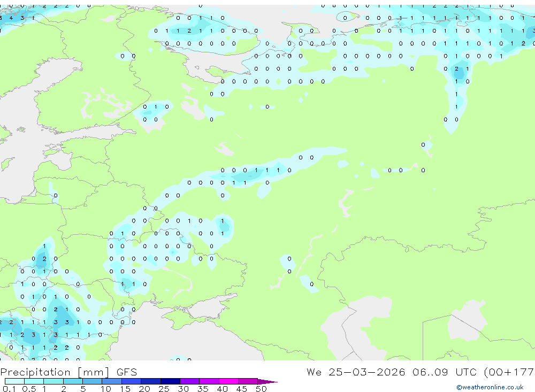Click the 'GFS' model label
The width and height of the screenshot is (535, 392).
pos(127,372)
